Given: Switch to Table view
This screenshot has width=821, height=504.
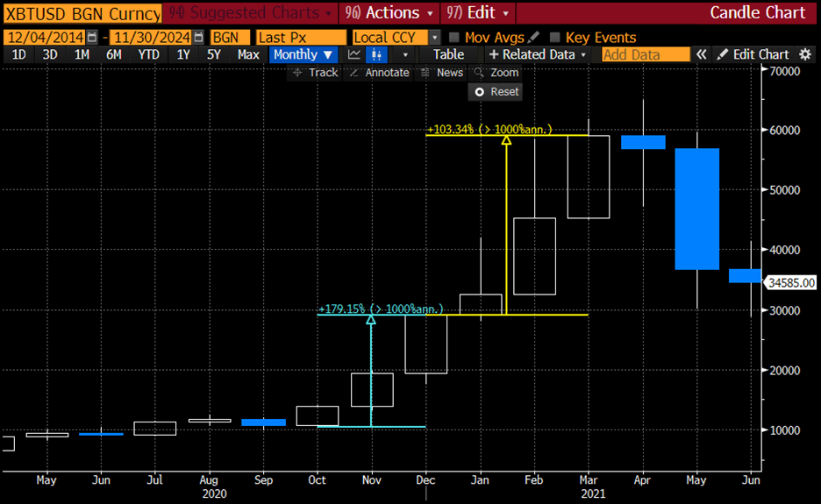Looking at the screenshot, I should [448, 54].
